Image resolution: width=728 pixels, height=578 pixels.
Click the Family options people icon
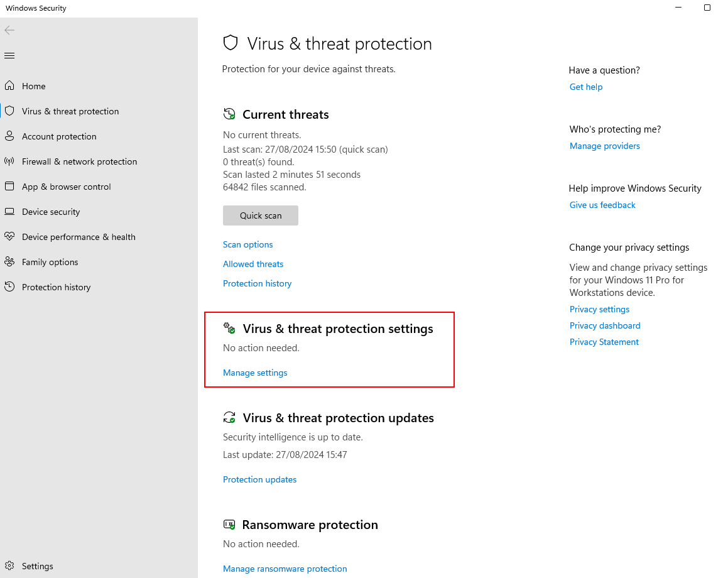pos(9,261)
